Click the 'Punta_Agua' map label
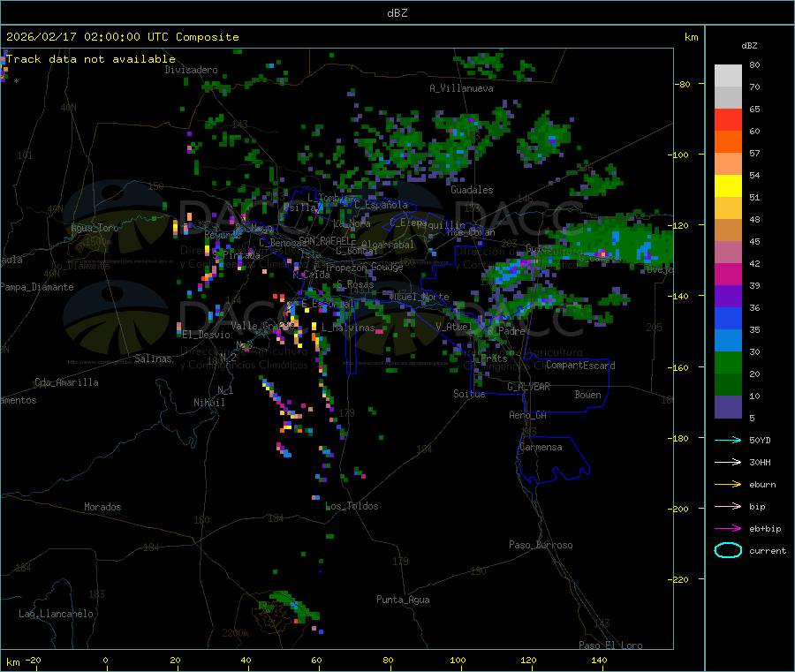Screen dimensions: 795x672 pos(403,600)
